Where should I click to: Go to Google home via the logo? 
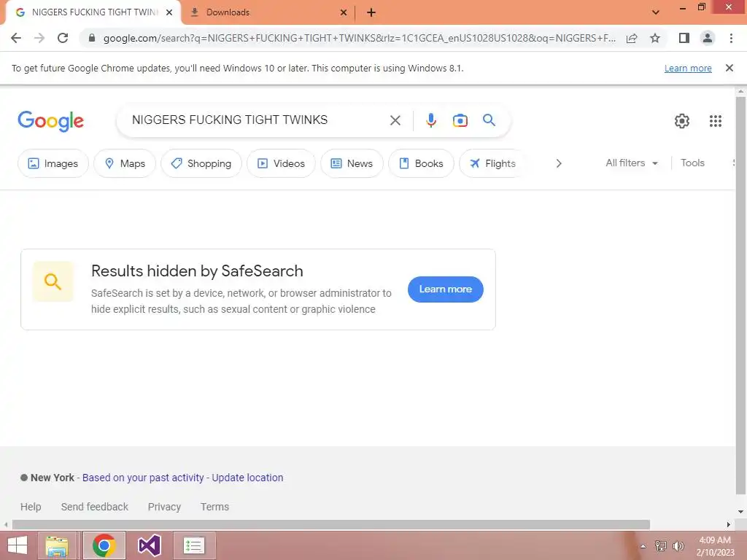50,121
